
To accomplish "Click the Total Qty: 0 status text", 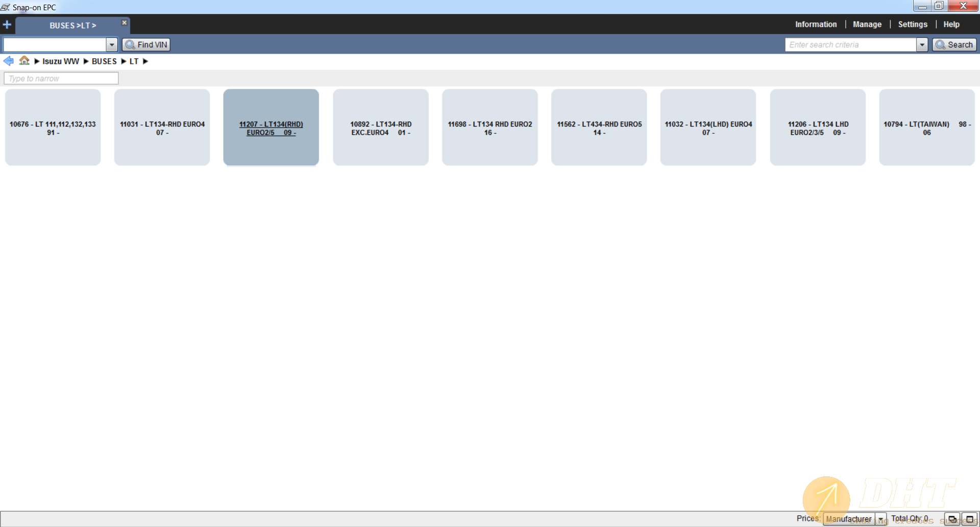I will tap(910, 518).
